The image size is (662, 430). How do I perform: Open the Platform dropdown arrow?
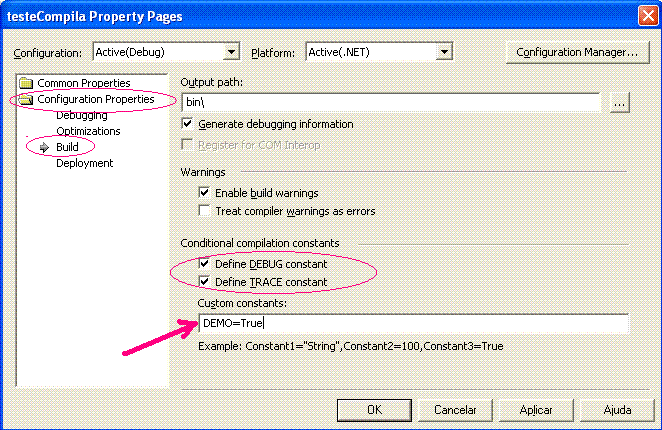(x=444, y=52)
